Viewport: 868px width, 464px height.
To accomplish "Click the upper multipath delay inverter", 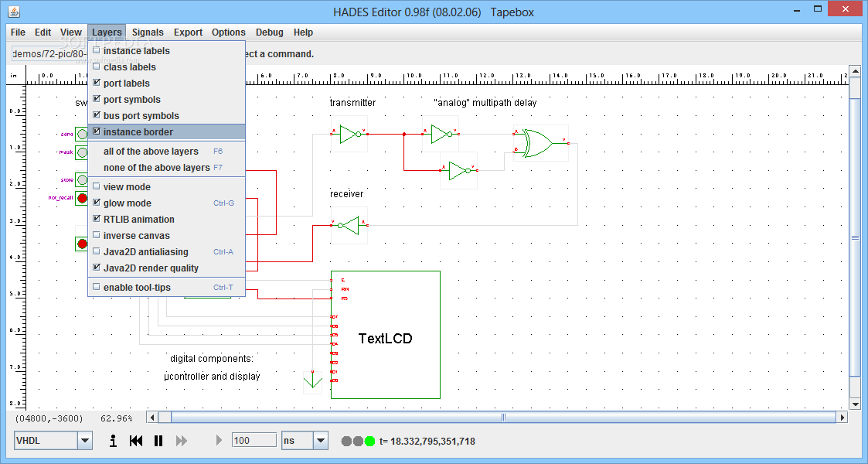I will tap(441, 134).
